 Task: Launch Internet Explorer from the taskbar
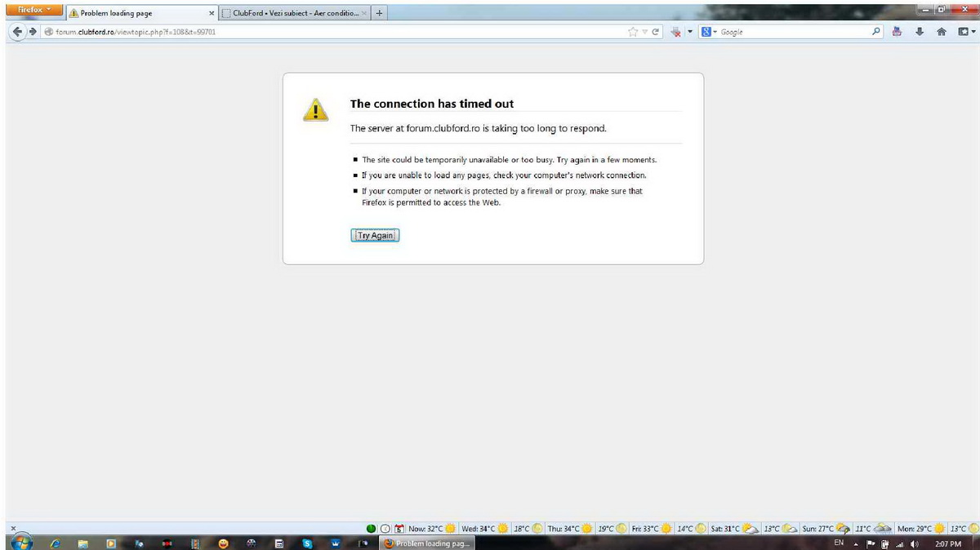point(55,543)
